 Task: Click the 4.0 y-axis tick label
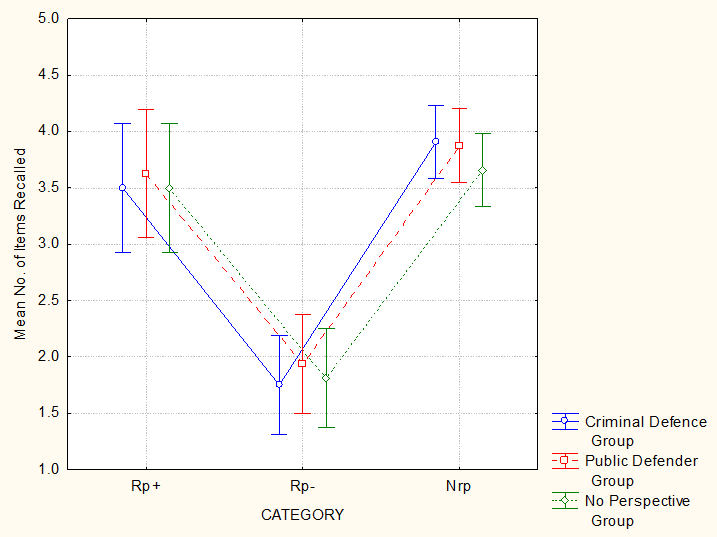point(49,131)
